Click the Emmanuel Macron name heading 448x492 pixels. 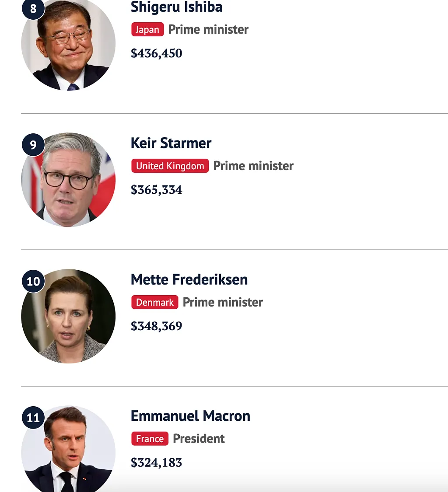click(190, 416)
